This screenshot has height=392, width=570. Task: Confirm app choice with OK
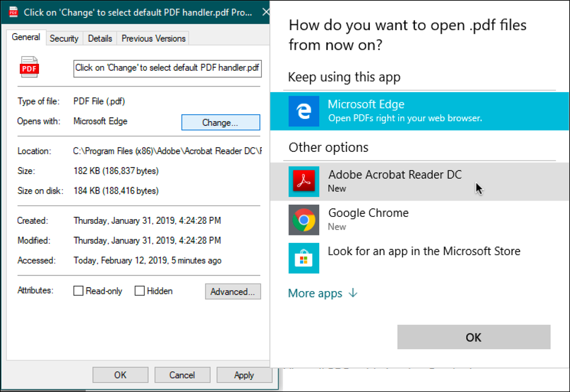point(473,337)
